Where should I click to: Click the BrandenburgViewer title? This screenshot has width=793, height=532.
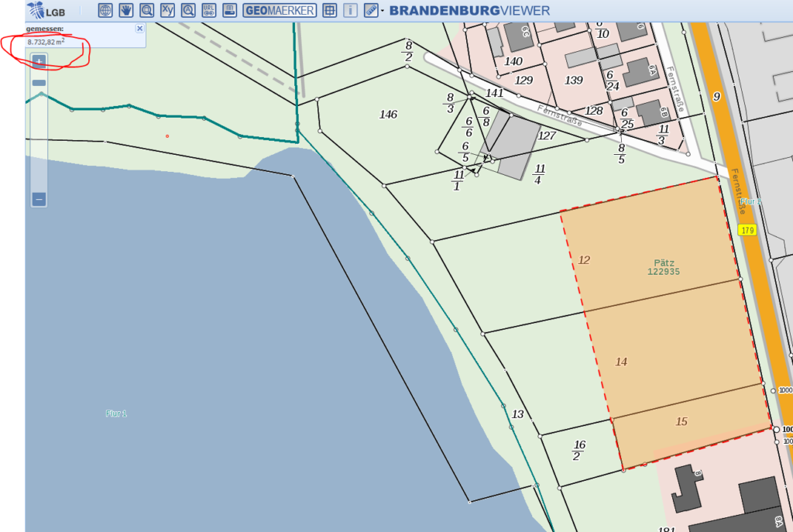pyautogui.click(x=469, y=10)
